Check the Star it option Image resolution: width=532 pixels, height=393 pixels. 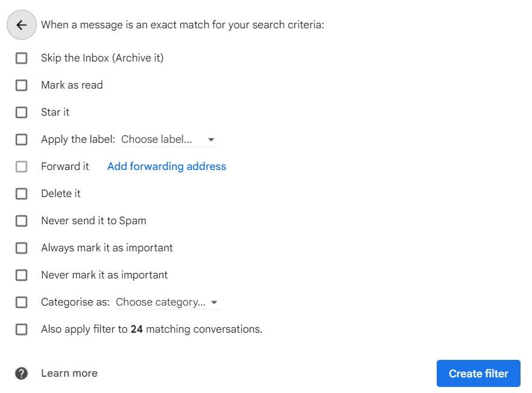pos(21,112)
